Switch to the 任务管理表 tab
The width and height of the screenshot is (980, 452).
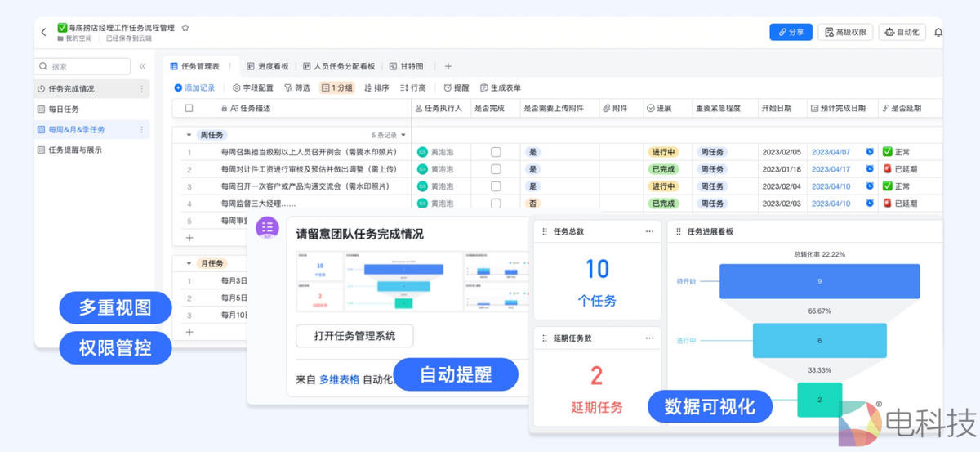[x=199, y=66]
